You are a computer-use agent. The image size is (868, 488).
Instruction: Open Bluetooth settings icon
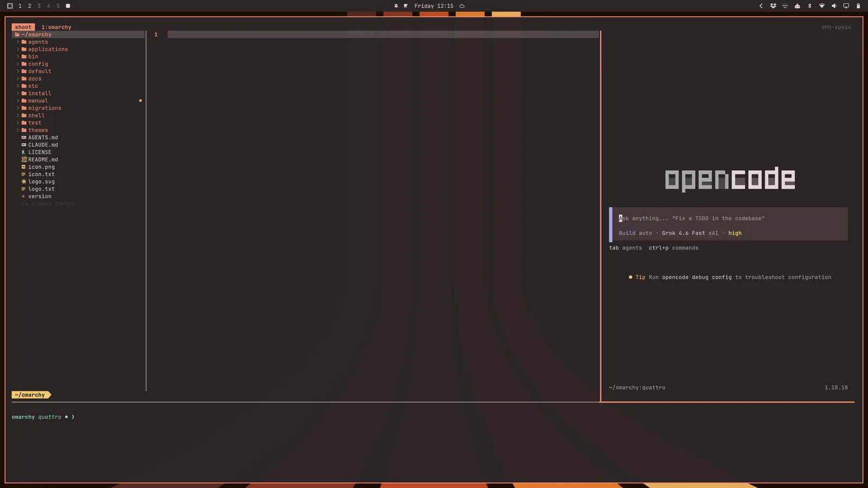coord(809,6)
